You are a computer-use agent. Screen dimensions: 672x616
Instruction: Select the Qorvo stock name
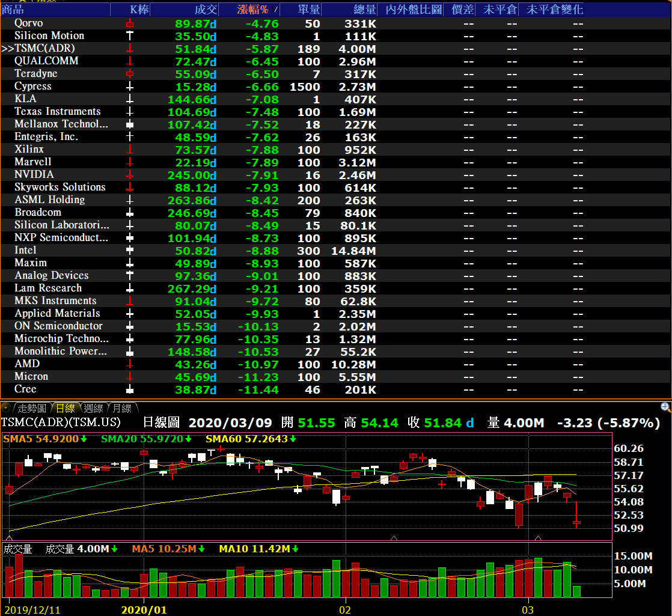pyautogui.click(x=29, y=23)
